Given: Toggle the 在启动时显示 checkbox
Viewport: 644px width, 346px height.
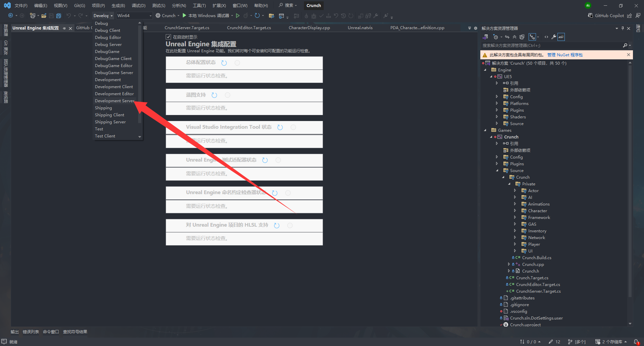Looking at the screenshot, I should pyautogui.click(x=169, y=37).
